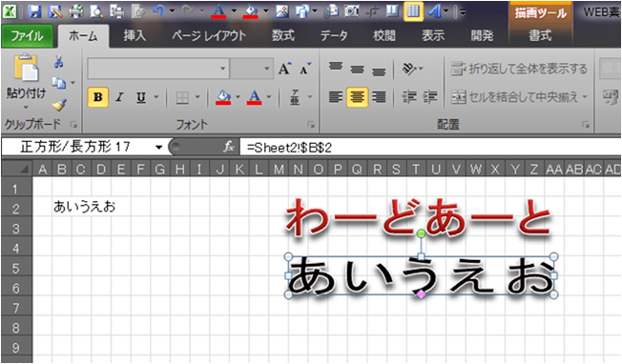Image resolution: width=622 pixels, height=364 pixels.
Task: Click セルを結合して中央揃え button
Action: tap(519, 97)
